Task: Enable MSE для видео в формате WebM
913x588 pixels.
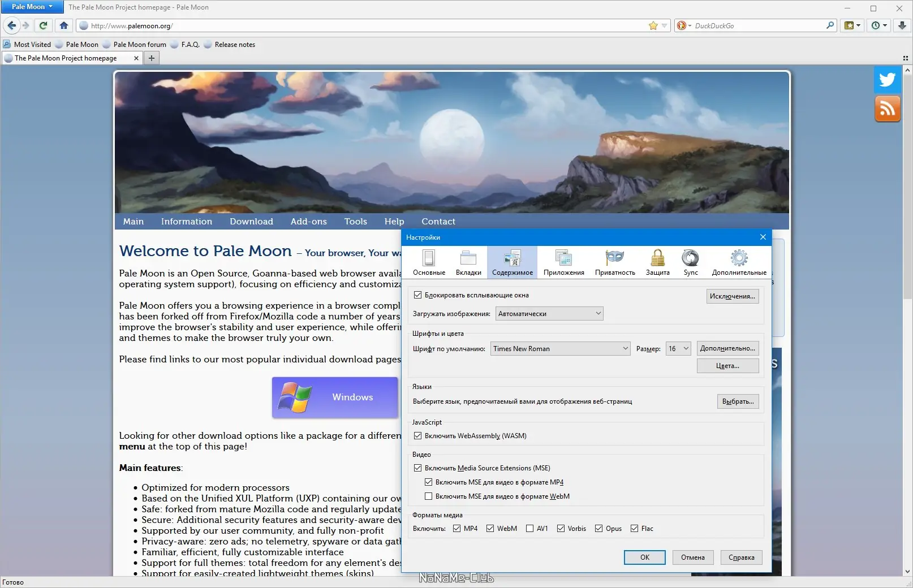Action: coord(429,496)
